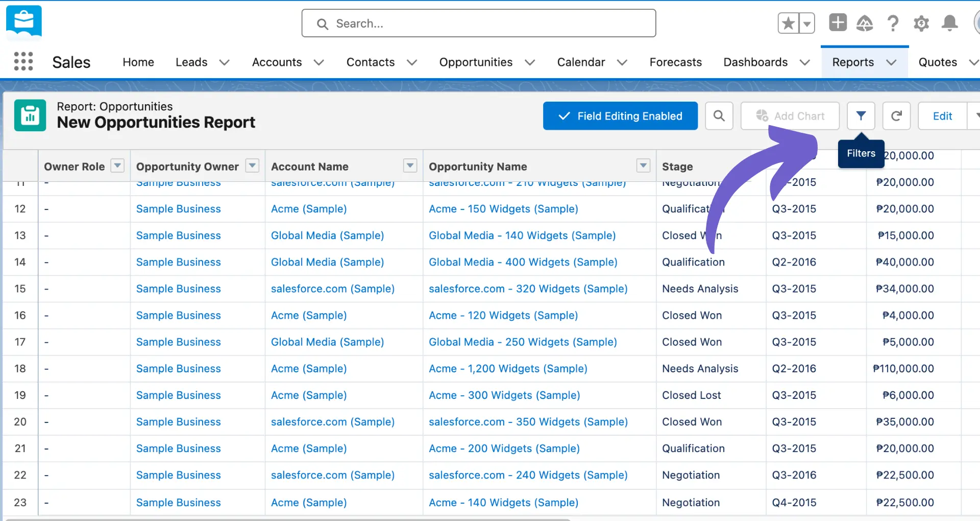Open Global Media (Sample) account in row 13

tap(327, 235)
